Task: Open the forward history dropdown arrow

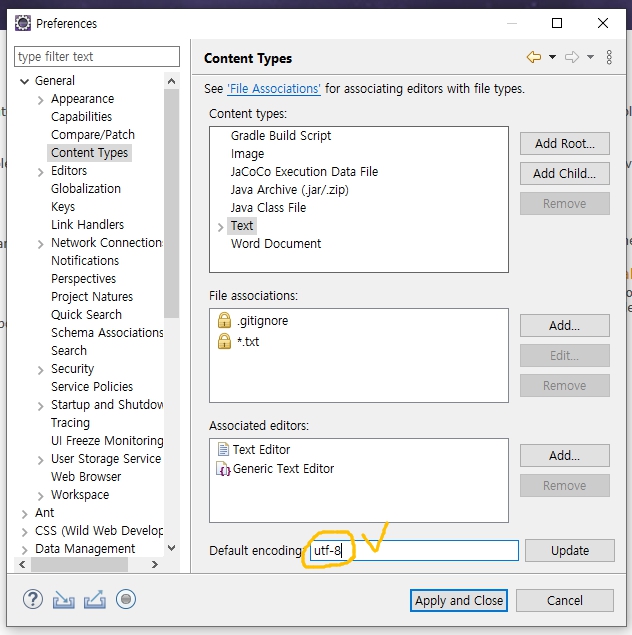Action: click(x=590, y=57)
